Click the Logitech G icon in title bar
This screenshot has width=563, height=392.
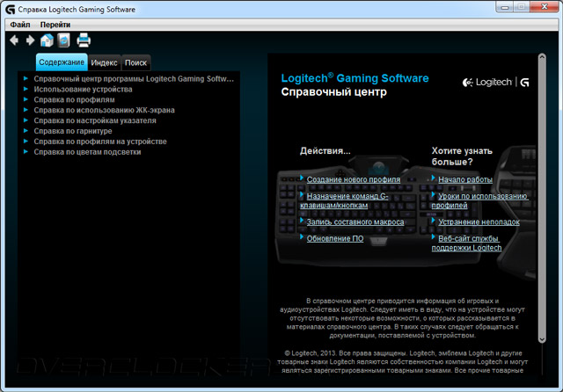pos(10,10)
